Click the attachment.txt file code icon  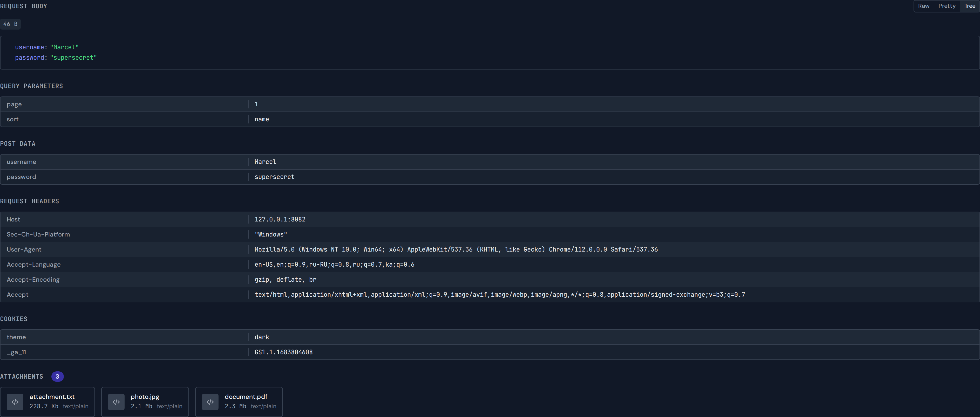pyautogui.click(x=15, y=402)
